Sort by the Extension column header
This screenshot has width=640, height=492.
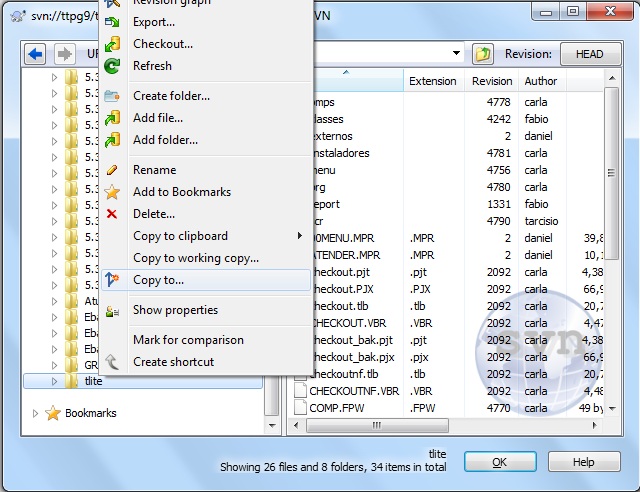click(433, 81)
